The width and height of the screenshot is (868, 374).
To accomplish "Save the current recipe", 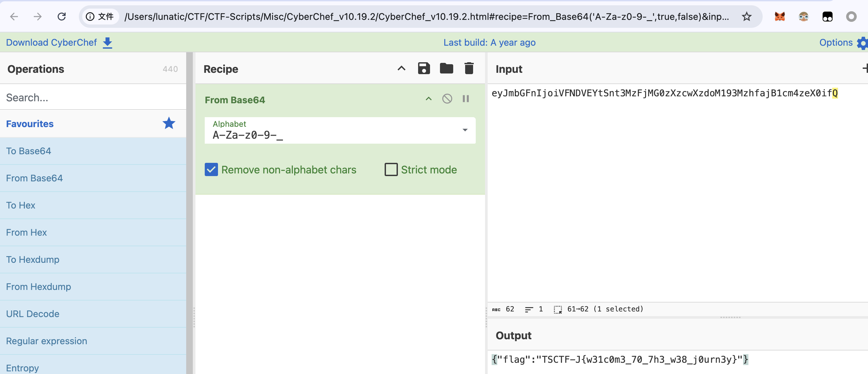I will click(423, 68).
